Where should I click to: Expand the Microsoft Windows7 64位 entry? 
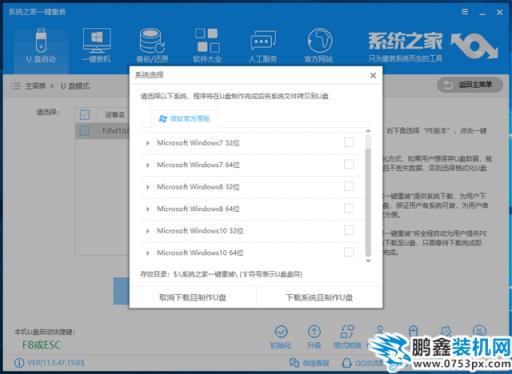tap(148, 165)
